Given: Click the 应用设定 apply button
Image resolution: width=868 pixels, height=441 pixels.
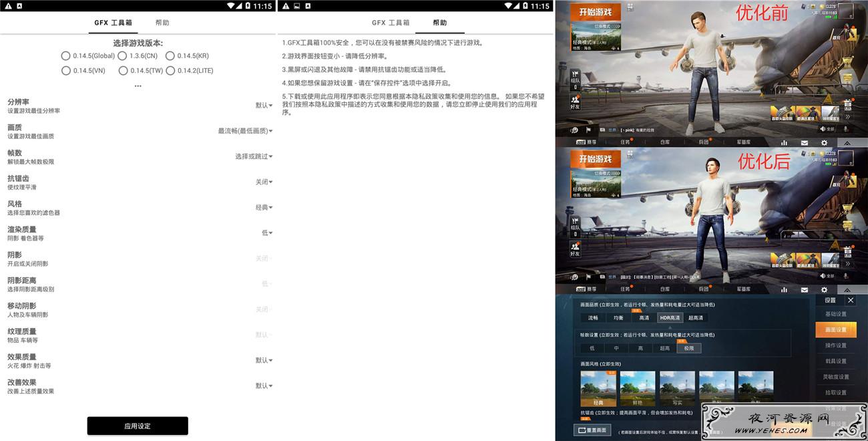Looking at the screenshot, I should click(x=138, y=426).
